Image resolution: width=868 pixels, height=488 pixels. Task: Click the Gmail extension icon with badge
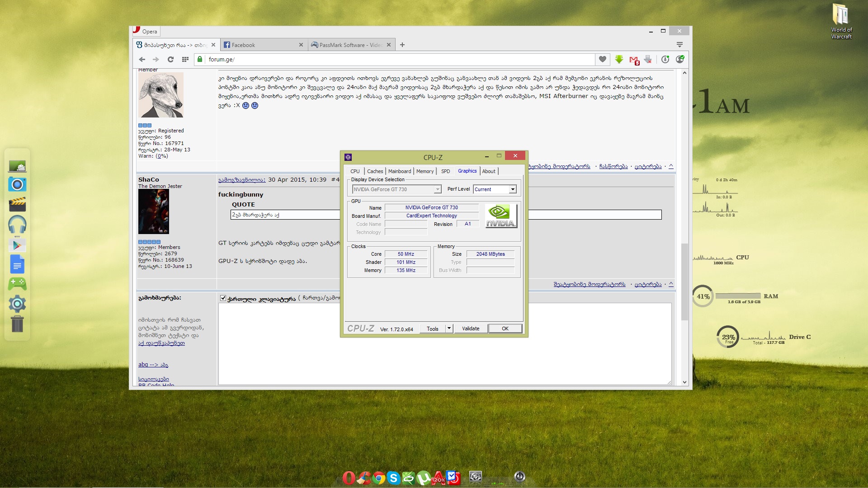(634, 60)
